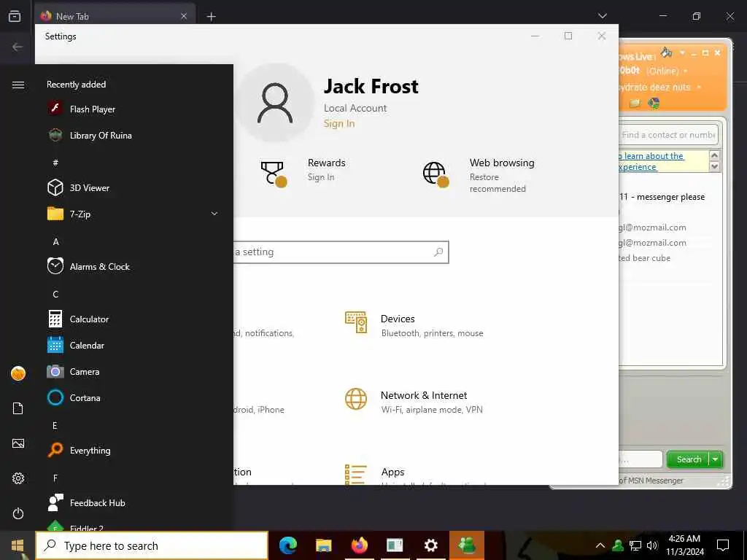Open Messenger tray icon in system tray
The height and width of the screenshot is (560, 747).
[618, 545]
